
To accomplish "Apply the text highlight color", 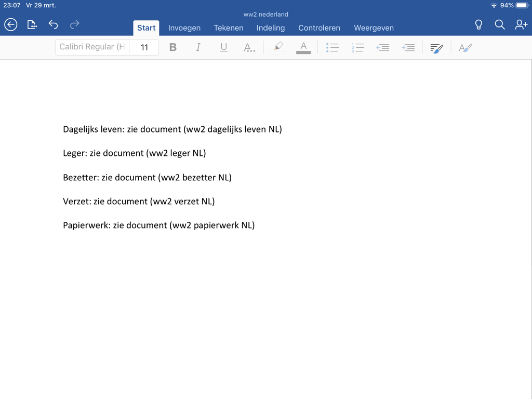I will [278, 47].
